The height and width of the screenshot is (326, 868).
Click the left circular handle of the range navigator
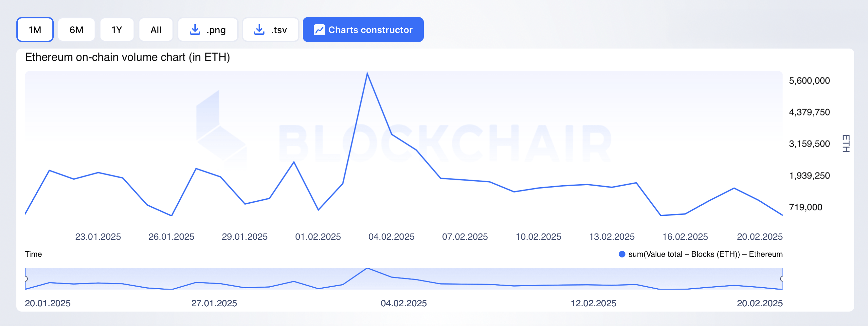26,279
